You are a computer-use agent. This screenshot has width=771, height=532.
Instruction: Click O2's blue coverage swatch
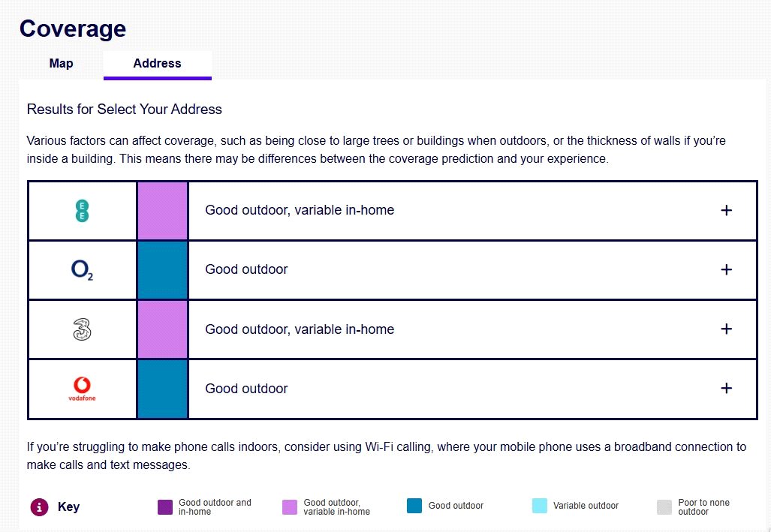pyautogui.click(x=162, y=270)
